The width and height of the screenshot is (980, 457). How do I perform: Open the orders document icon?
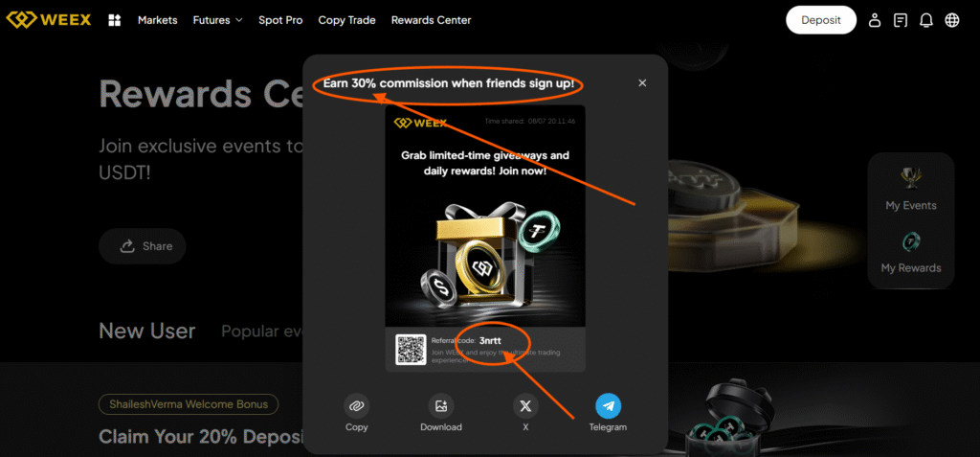(x=901, y=20)
